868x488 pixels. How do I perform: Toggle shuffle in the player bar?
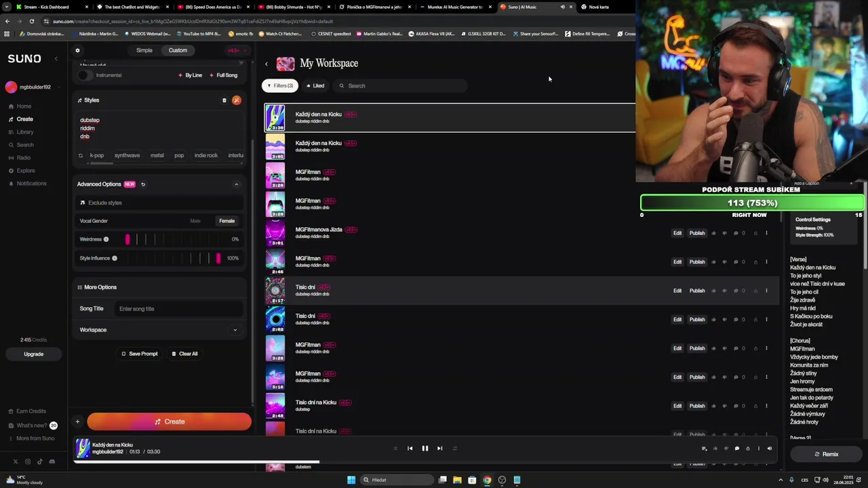point(395,448)
